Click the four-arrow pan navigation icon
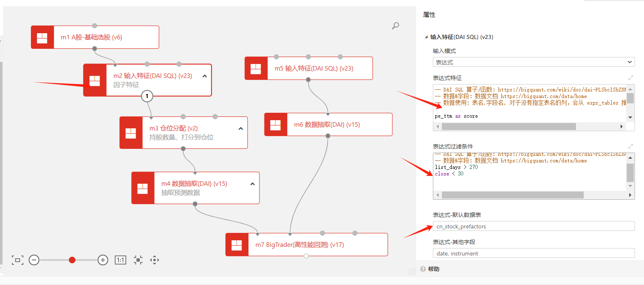This screenshot has height=285, width=644. [155, 260]
